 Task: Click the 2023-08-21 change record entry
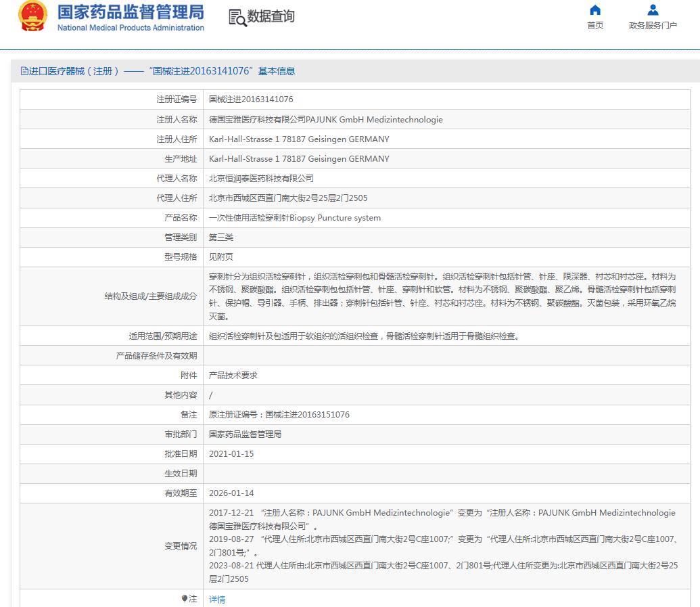pyautogui.click(x=444, y=572)
